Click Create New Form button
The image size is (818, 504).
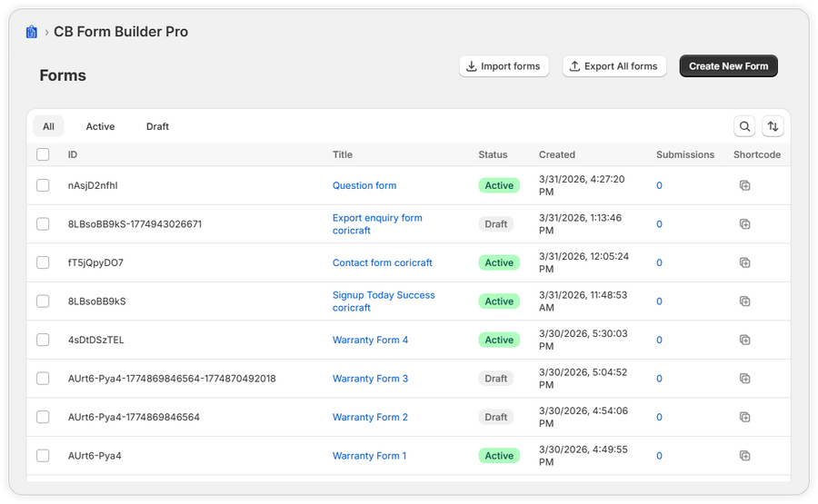728,66
